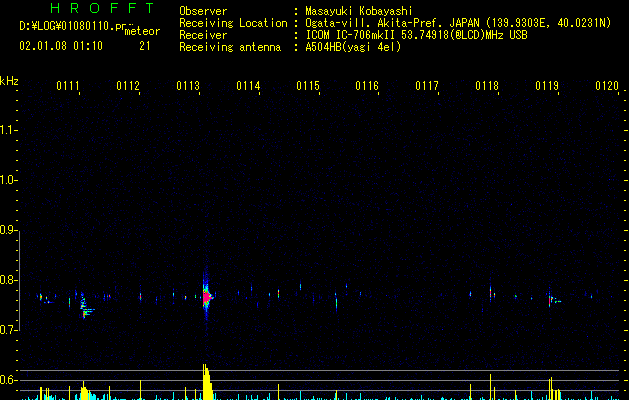Image resolution: width=629 pixels, height=400 pixels.
Task: Click the red echo with trailing tail near 0119
Action: [553, 300]
